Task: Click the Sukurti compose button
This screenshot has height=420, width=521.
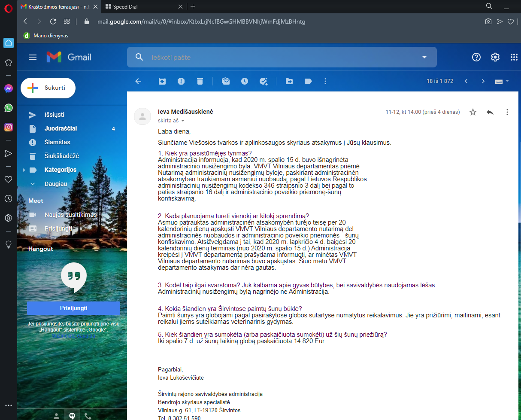Action: pos(48,88)
